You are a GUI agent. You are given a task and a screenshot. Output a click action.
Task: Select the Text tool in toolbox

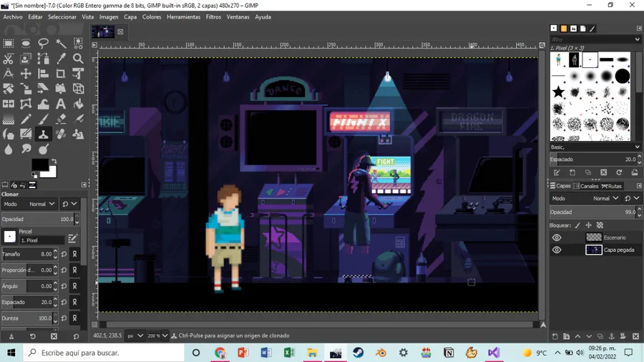tap(61, 104)
